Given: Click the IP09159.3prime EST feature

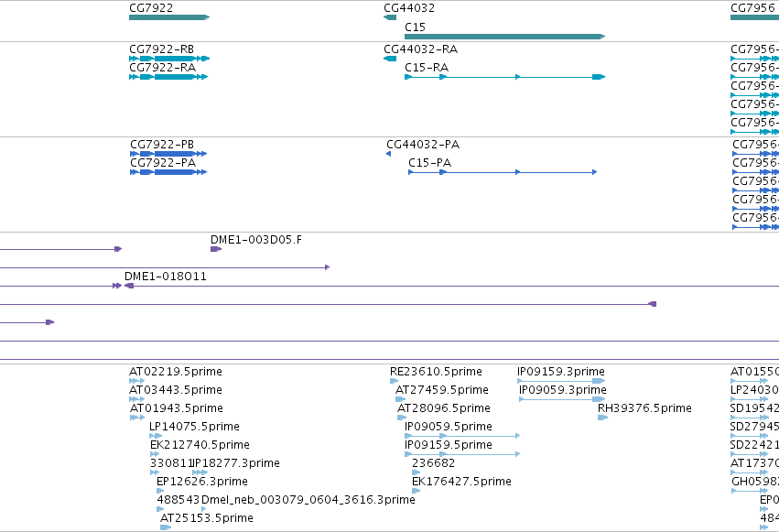Looking at the screenshot, I should point(561,381).
